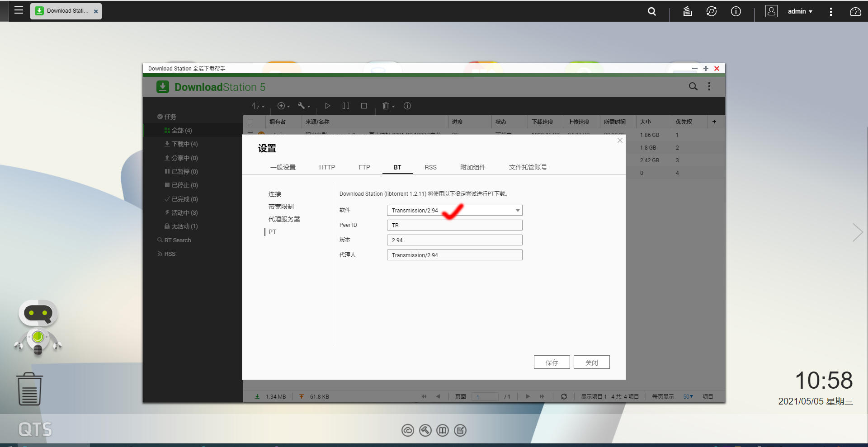Click the page number input field
The width and height of the screenshot is (868, 447).
[x=485, y=396]
